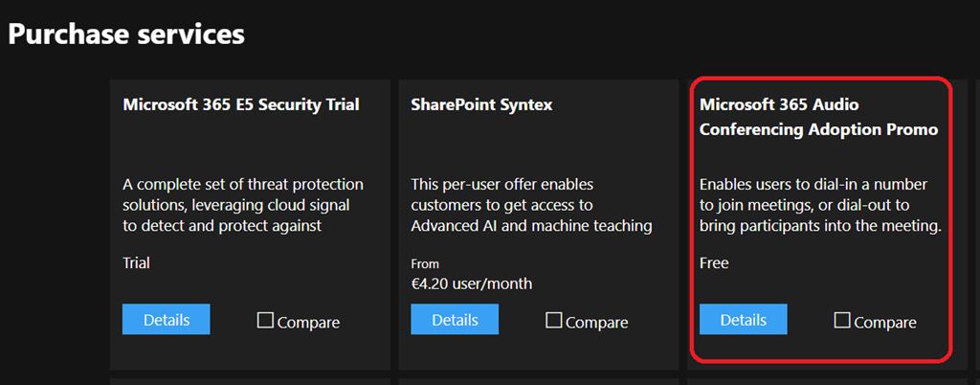The width and height of the screenshot is (980, 385).
Task: Click the threat protection description on E5 card
Action: pos(243,205)
